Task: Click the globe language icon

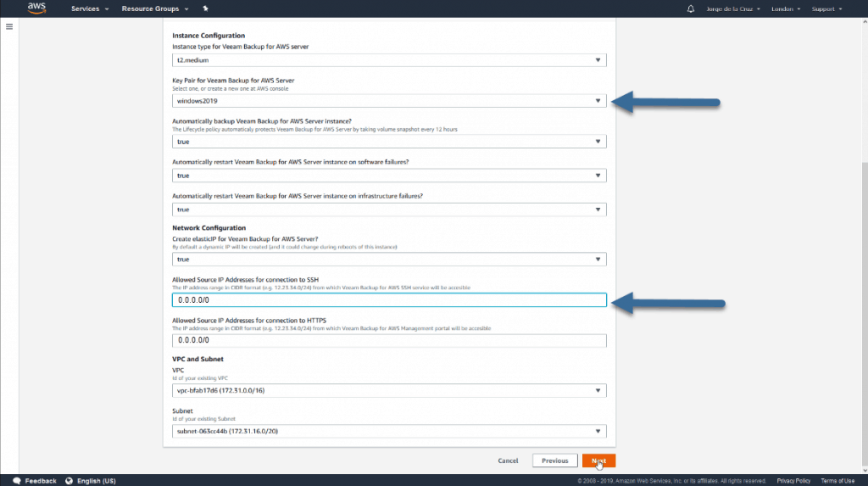Action: [70, 480]
